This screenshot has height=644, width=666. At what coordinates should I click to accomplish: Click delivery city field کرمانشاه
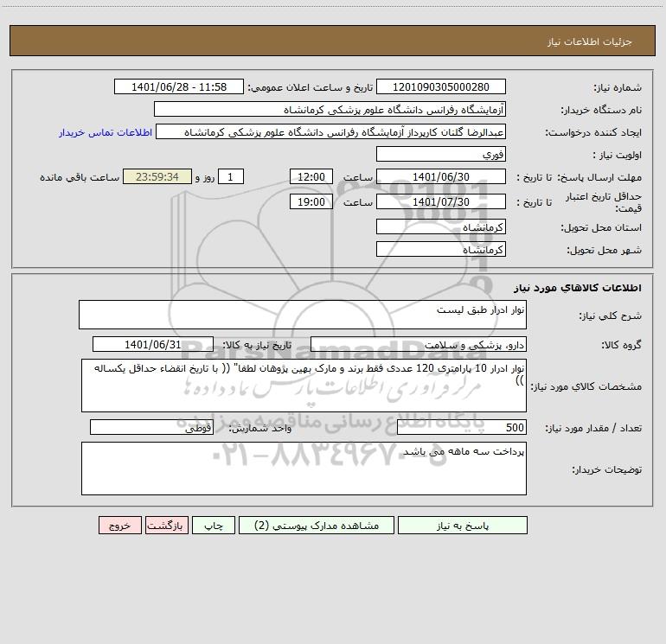441,249
